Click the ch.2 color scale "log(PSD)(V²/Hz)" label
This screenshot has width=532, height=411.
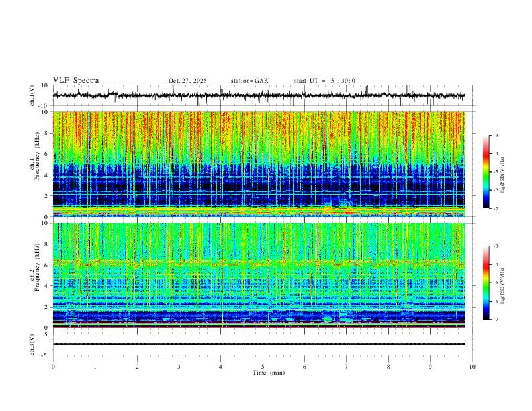pyautogui.click(x=503, y=285)
